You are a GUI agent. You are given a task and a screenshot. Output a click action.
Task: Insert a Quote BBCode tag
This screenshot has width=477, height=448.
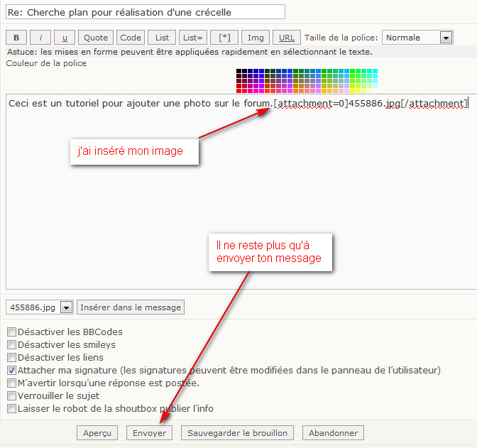coord(96,38)
